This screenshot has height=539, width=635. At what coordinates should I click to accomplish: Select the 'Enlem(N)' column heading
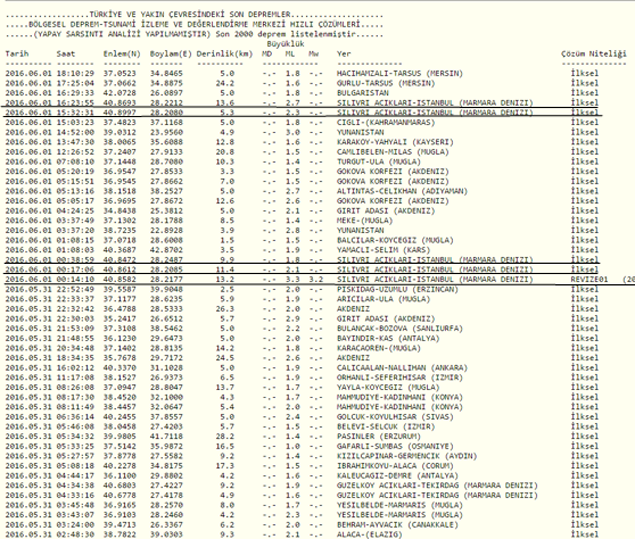point(121,52)
